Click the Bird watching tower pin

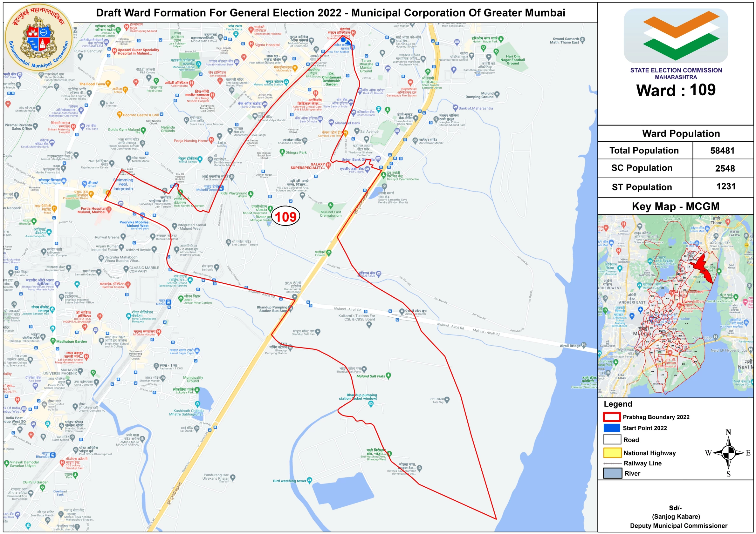pyautogui.click(x=309, y=480)
